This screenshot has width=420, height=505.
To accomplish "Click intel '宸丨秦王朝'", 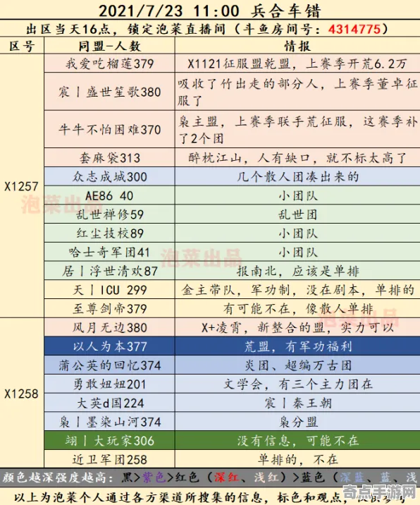I will 297,403.
